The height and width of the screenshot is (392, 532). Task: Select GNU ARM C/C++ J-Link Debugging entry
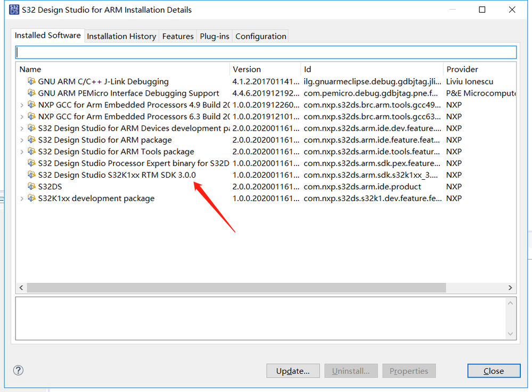pyautogui.click(x=103, y=81)
